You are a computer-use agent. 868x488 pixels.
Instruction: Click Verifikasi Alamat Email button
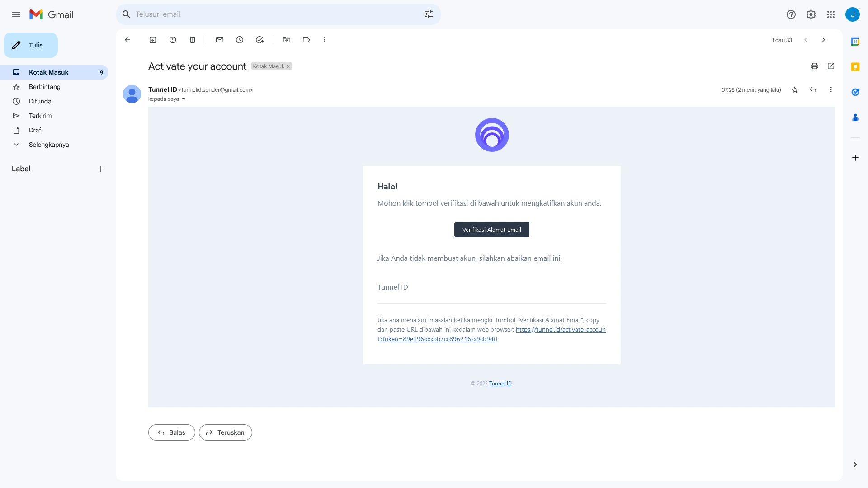(x=492, y=230)
